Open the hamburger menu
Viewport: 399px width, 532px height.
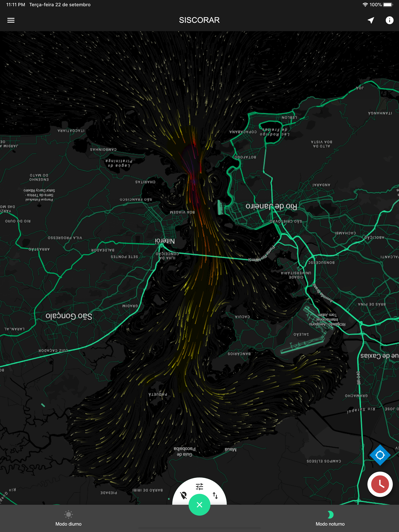pyautogui.click(x=11, y=20)
